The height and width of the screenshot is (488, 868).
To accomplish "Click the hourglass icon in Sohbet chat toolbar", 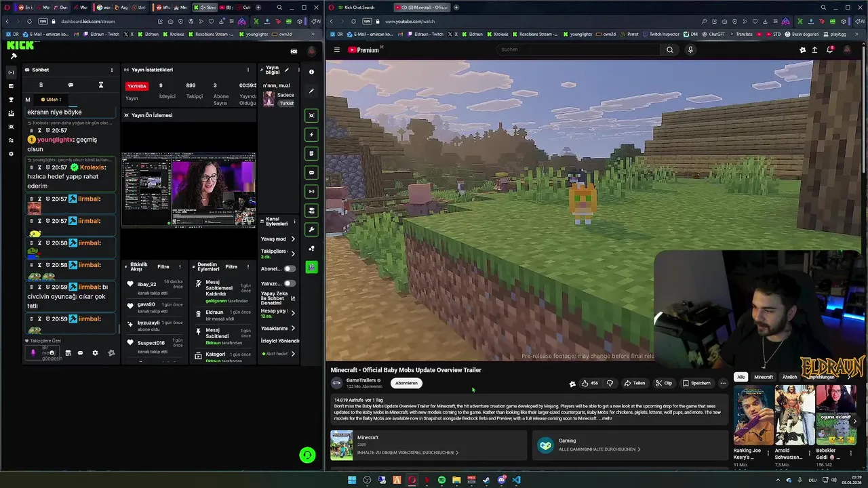I will (100, 85).
